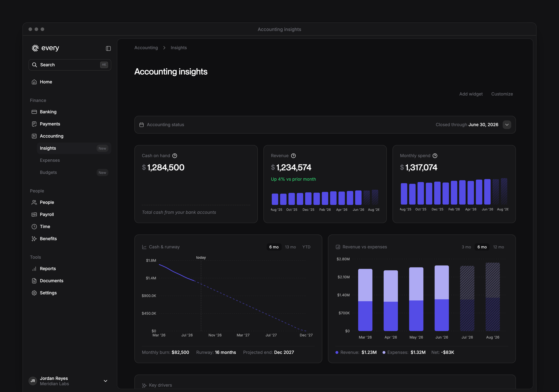
Task: Open Settings gear icon in sidebar
Action: [34, 293]
